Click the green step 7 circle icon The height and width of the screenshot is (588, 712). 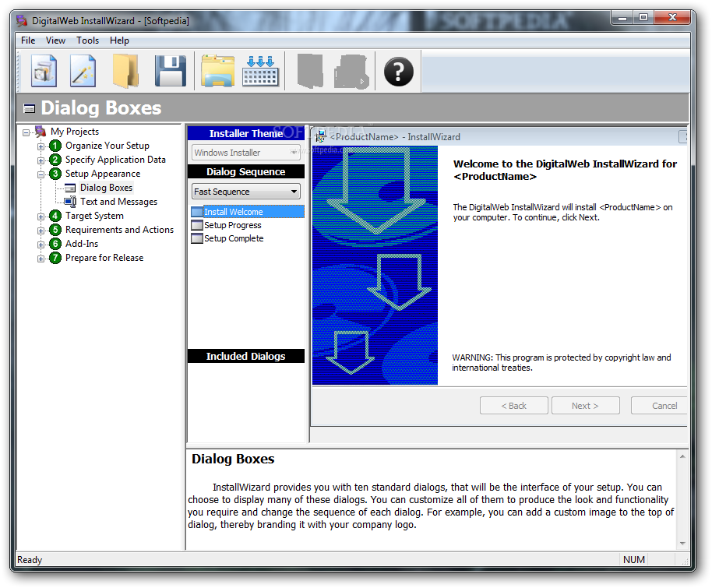55,259
